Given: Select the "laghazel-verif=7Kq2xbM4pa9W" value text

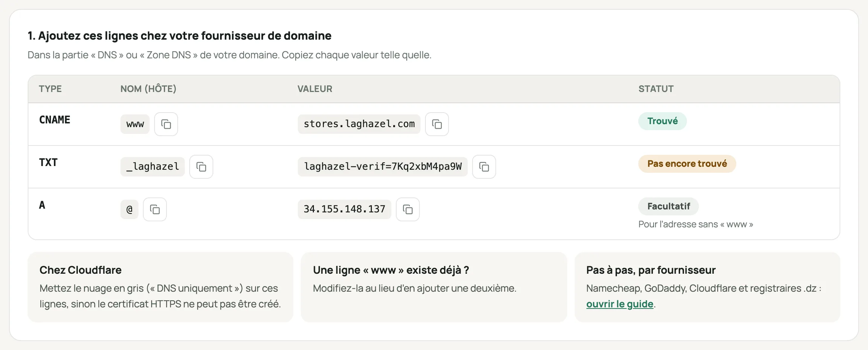Looking at the screenshot, I should [383, 167].
